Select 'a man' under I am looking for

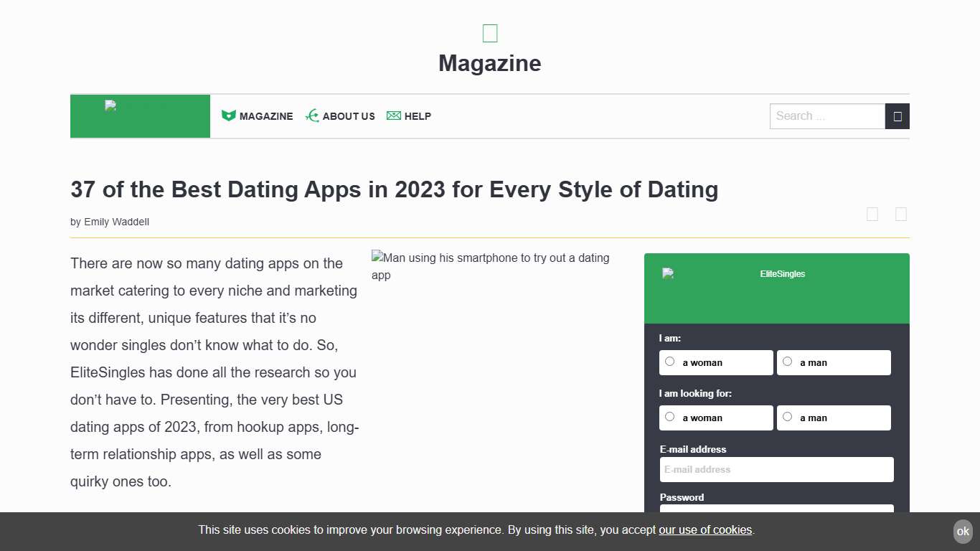787,416
